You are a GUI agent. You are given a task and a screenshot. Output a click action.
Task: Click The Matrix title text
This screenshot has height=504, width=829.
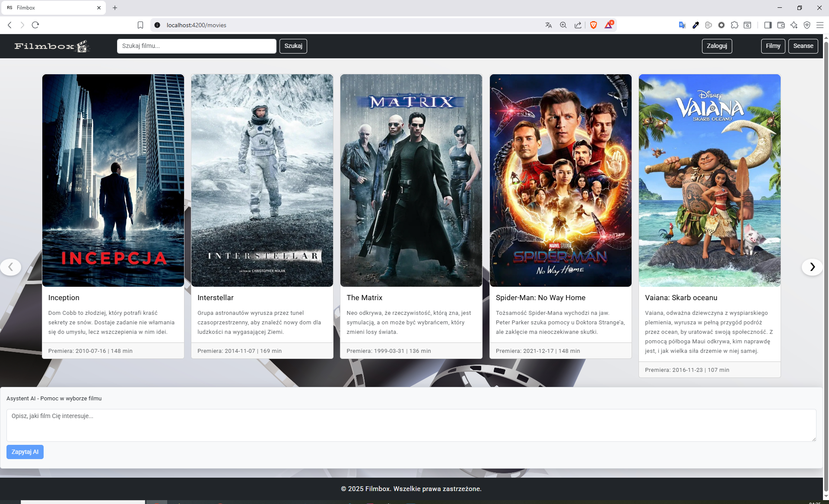tap(365, 298)
